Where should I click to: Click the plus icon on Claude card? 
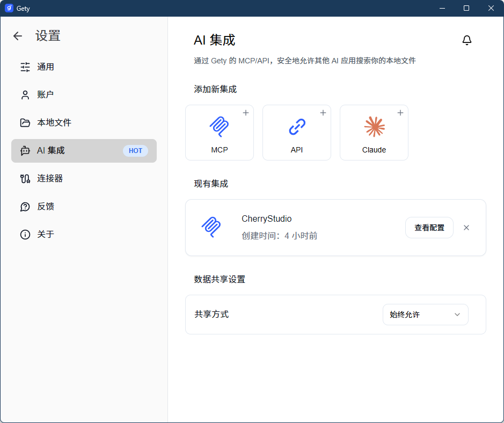[400, 113]
